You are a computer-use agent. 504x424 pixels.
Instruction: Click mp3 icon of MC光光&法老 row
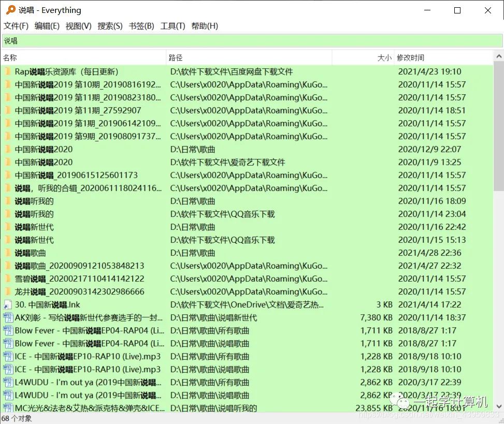[8, 408]
